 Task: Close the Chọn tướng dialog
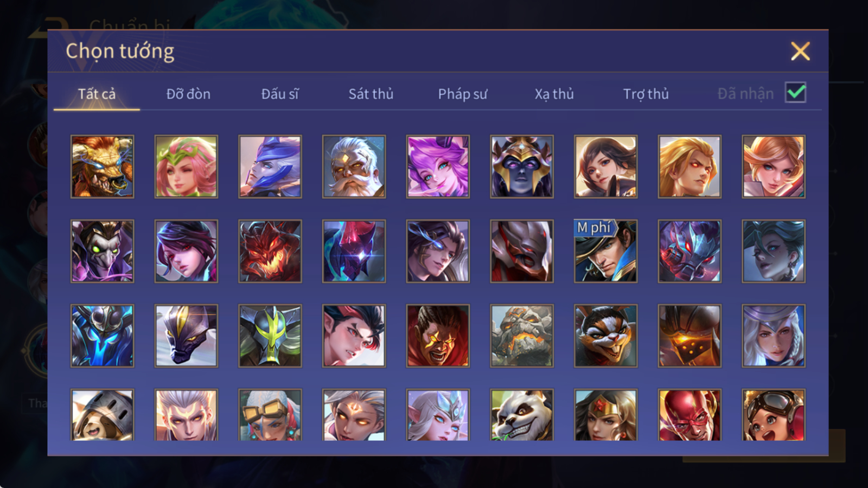point(800,52)
